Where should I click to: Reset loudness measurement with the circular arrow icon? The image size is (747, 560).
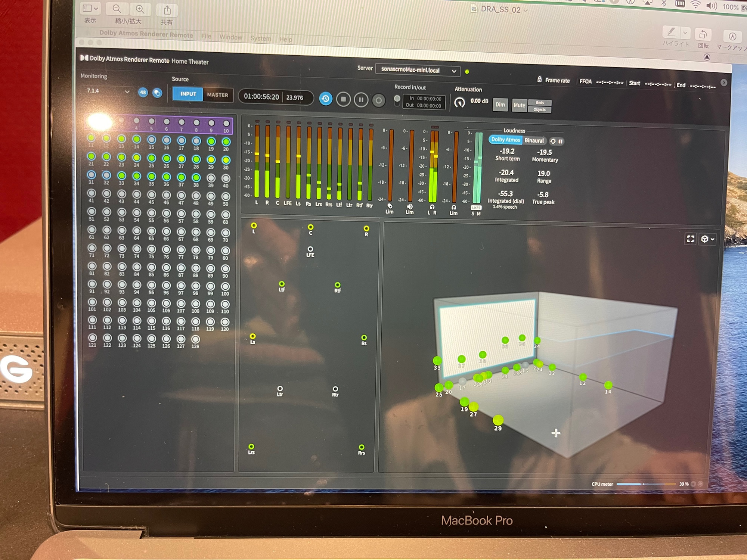click(553, 141)
